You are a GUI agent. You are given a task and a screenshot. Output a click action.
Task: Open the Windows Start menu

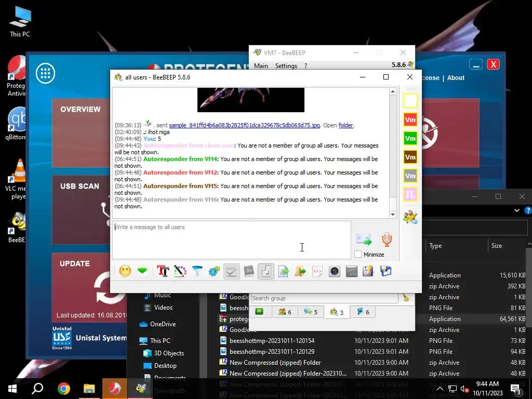click(12, 389)
